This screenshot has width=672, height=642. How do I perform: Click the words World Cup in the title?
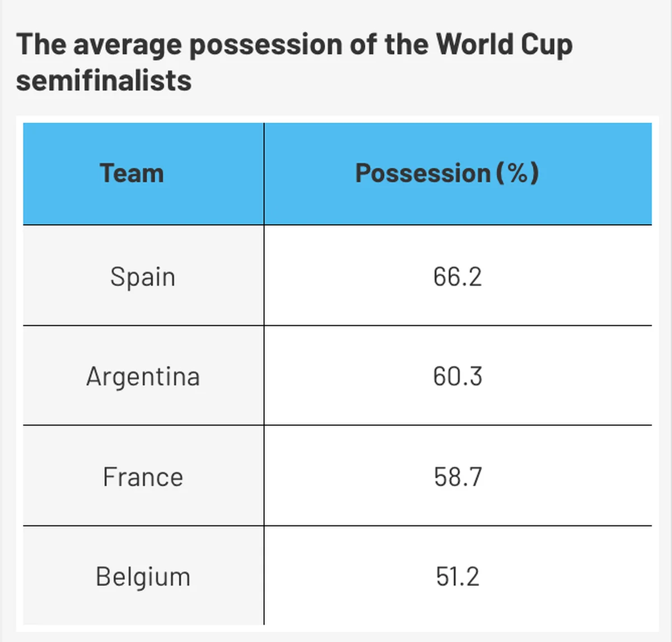(504, 44)
